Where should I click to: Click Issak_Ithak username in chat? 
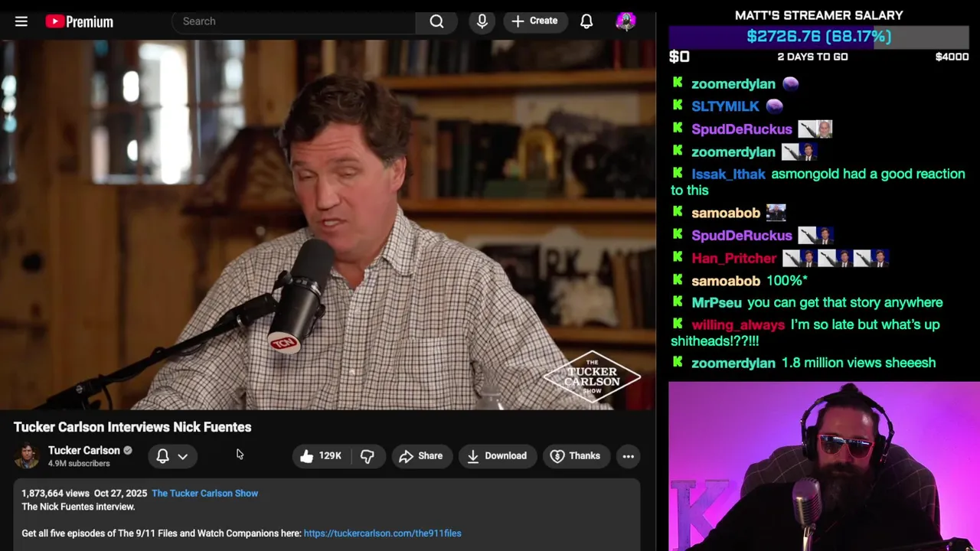728,174
